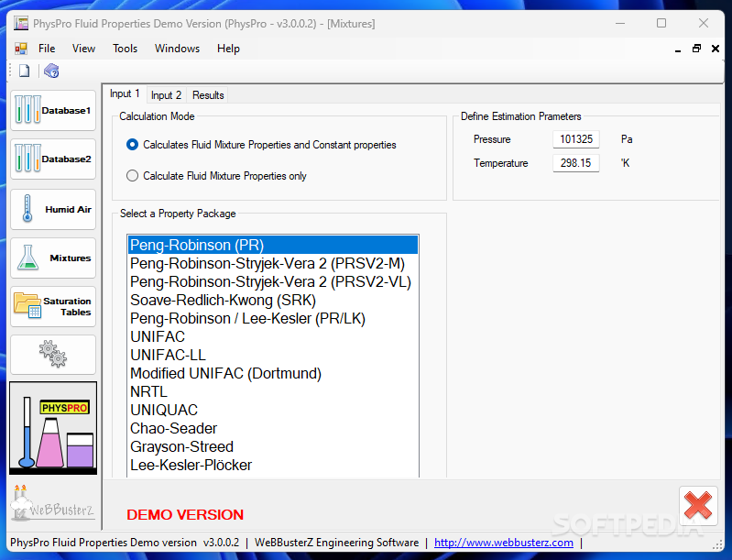The height and width of the screenshot is (560, 732).
Task: Restore the inner Mixtures child window
Action: (696, 48)
